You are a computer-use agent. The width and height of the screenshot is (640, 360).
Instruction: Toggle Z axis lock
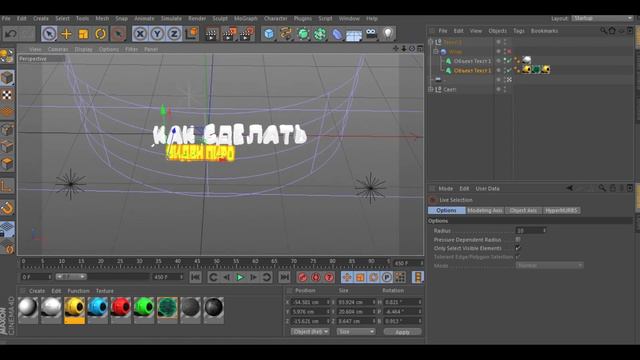pos(174,34)
